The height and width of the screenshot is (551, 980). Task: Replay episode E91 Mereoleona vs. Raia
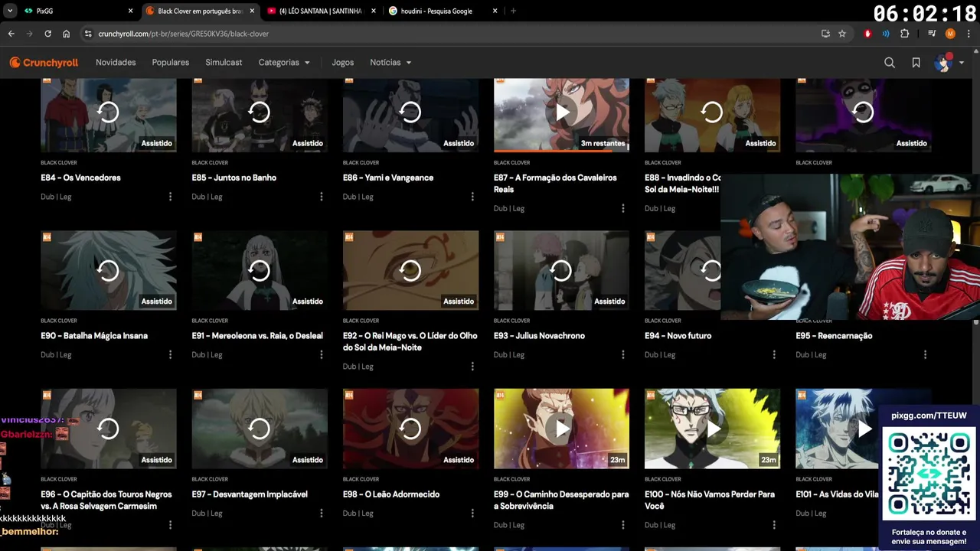259,270
